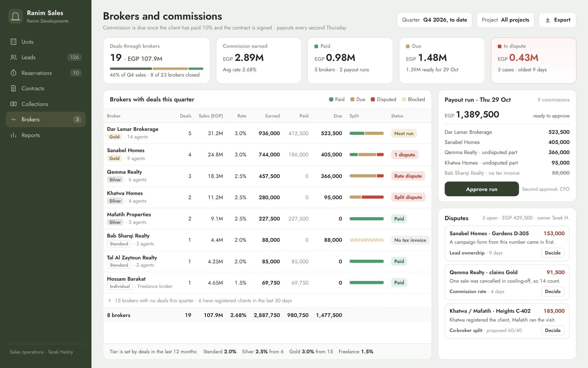Sort the table by the Sales (EGP) column
The image size is (588, 368).
(x=211, y=116)
